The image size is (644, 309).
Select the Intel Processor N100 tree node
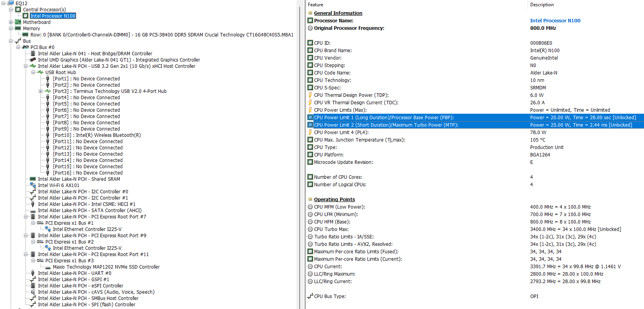pos(53,16)
